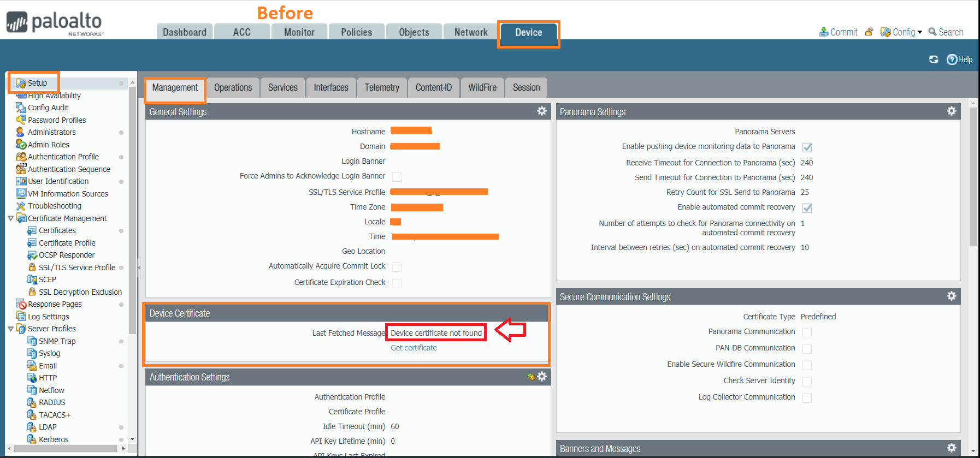Open Authentication Sequence in sidebar
The height and width of the screenshot is (458, 980).
coord(69,169)
